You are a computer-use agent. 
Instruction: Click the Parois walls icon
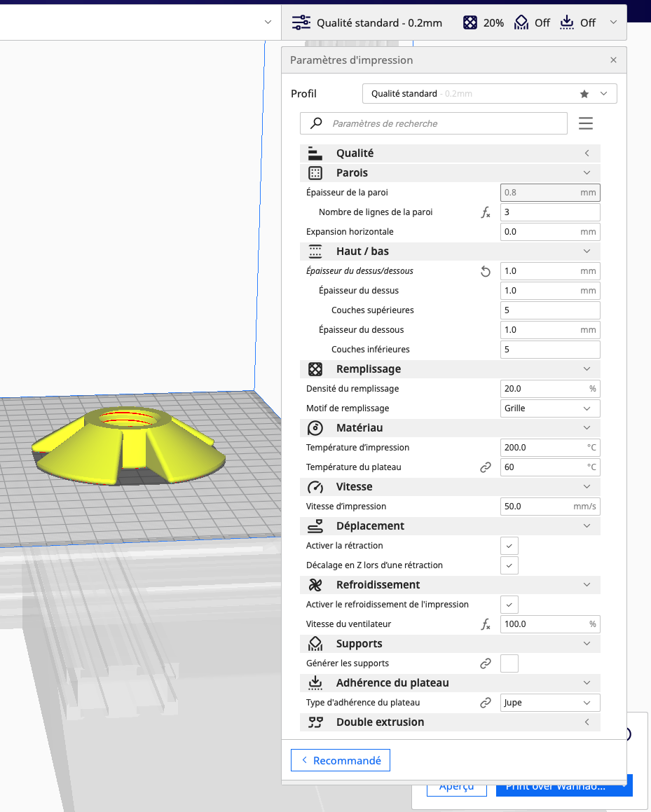click(315, 173)
